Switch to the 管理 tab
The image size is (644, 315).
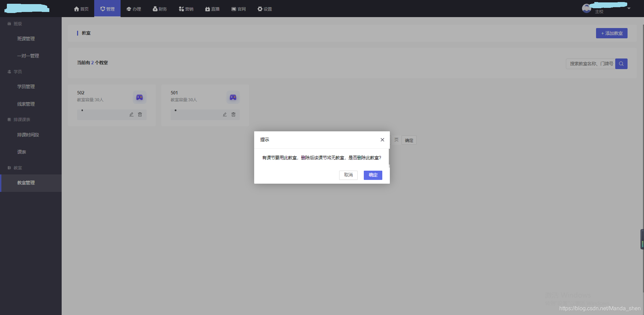107,9
